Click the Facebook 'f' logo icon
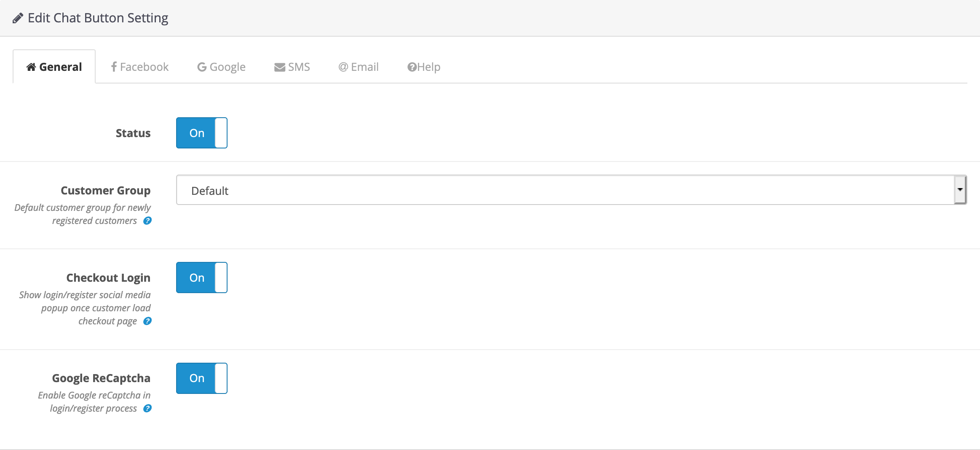This screenshot has height=450, width=980. [114, 67]
